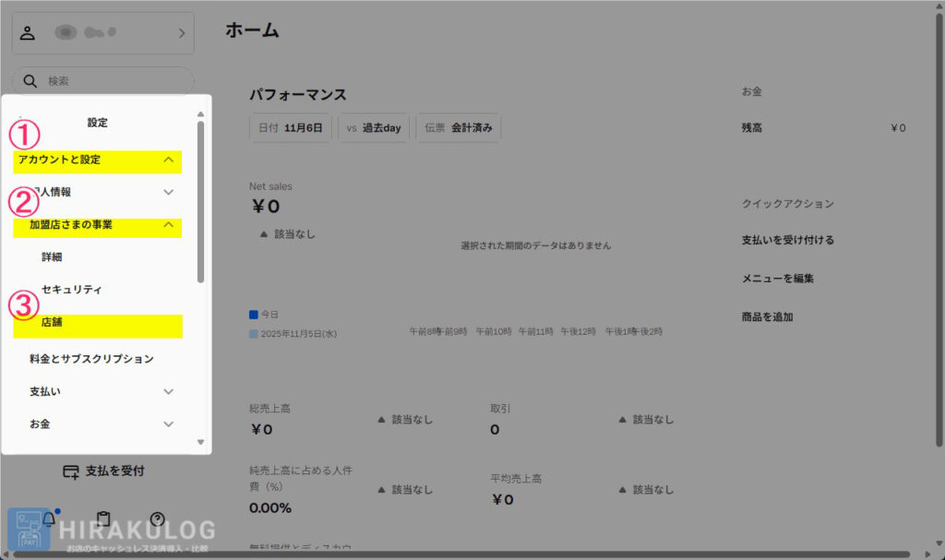
Task: Select 店舗 in the settings menu
Action: (x=53, y=323)
